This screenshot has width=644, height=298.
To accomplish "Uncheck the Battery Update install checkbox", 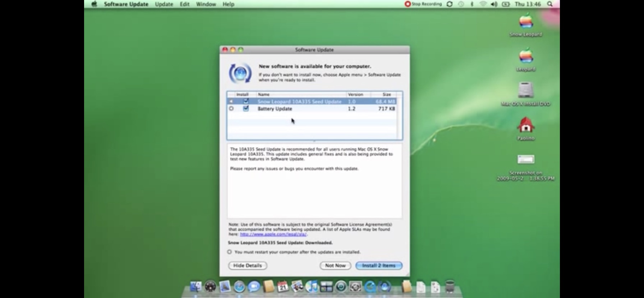I will tap(246, 108).
